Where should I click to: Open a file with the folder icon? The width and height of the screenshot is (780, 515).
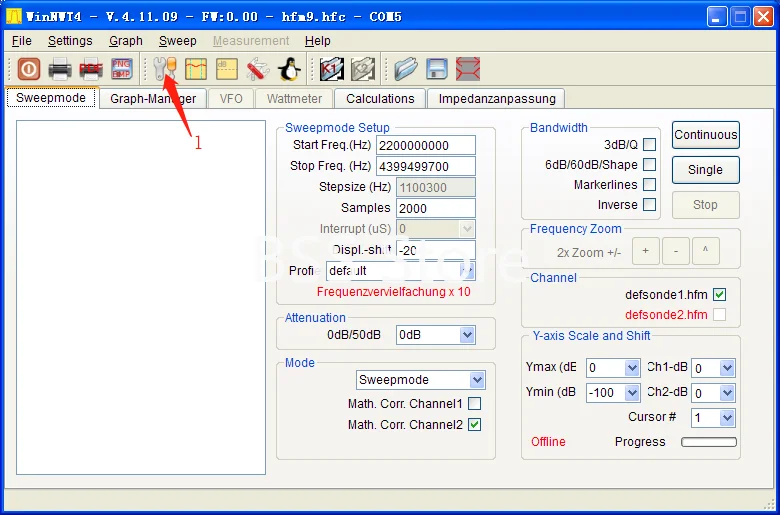point(406,69)
